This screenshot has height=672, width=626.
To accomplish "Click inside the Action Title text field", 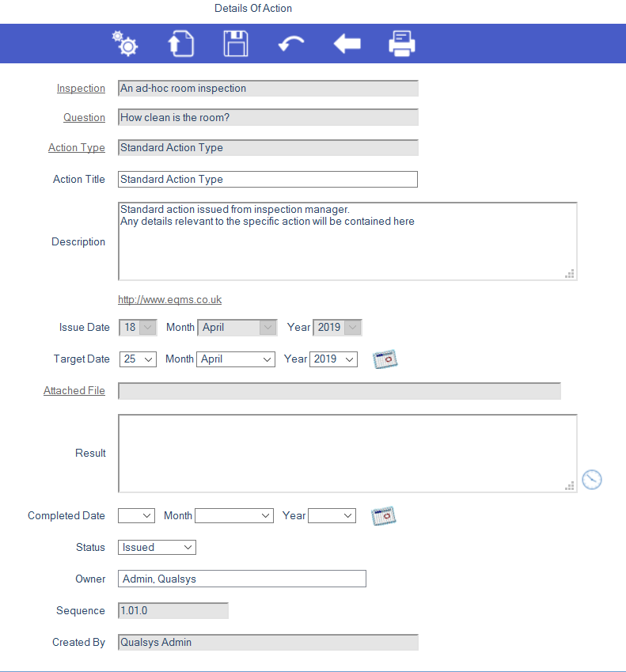I will pyautogui.click(x=267, y=180).
